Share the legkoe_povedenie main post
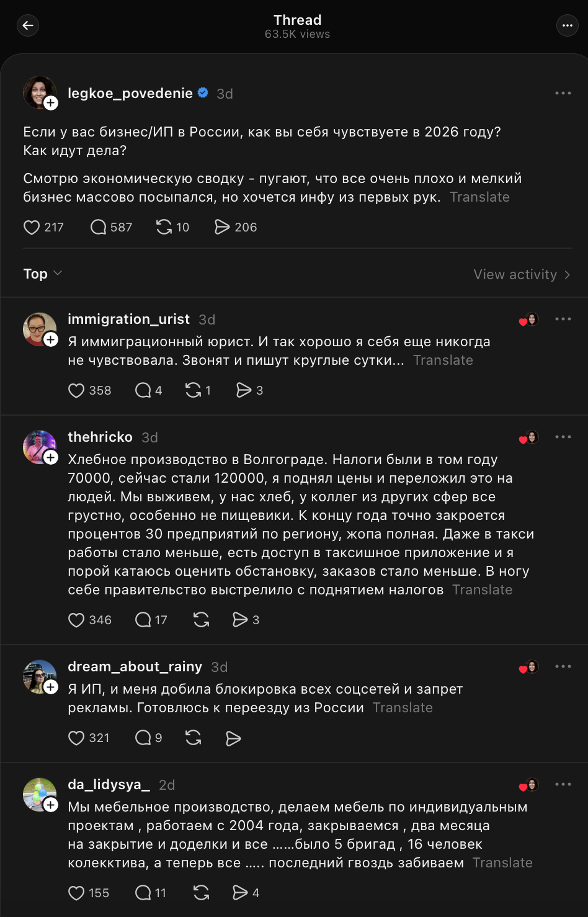588x917 pixels. 221,228
